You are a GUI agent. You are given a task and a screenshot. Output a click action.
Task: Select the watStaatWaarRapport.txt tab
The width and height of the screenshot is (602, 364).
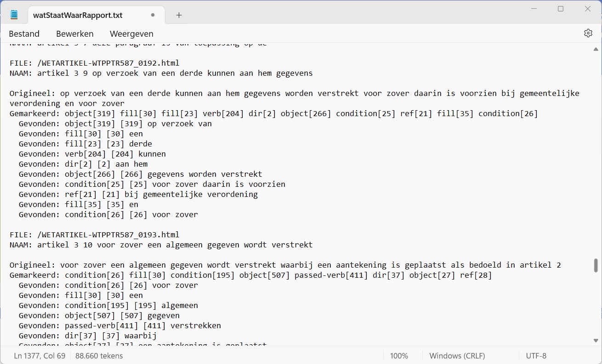pos(78,15)
